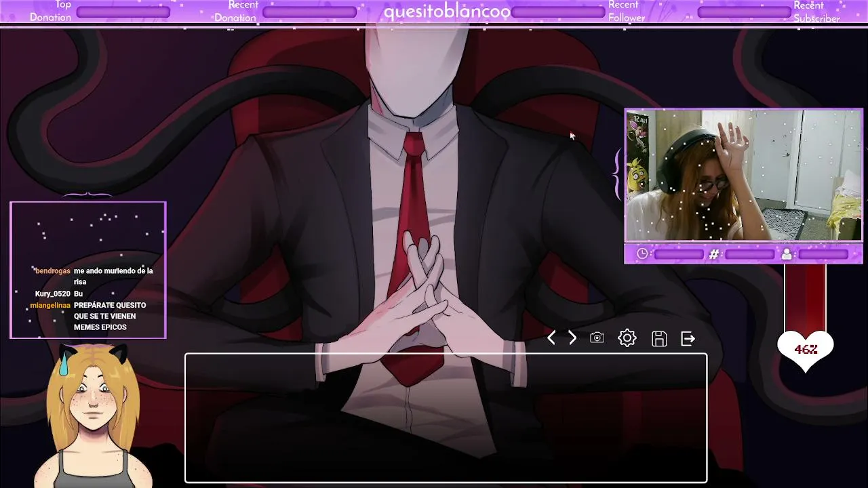Click the clock icon under the webcam
The height and width of the screenshot is (488, 868).
(x=642, y=254)
